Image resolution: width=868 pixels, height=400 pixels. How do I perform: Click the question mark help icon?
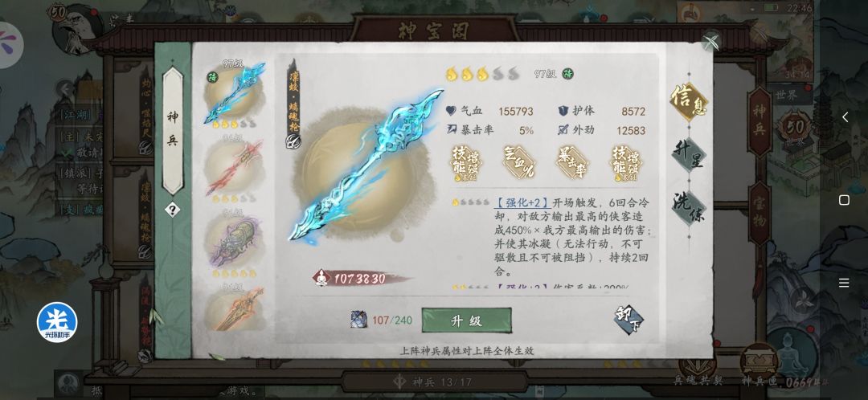(x=172, y=210)
